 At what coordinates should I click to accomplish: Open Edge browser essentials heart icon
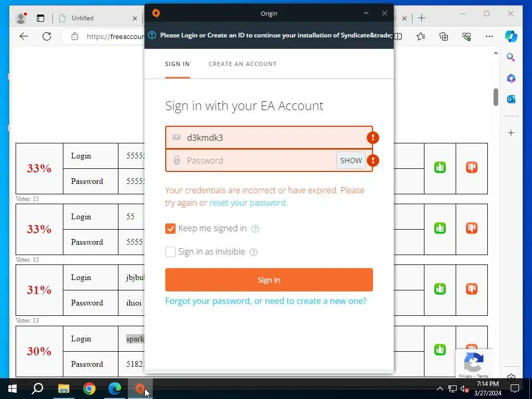(x=467, y=36)
